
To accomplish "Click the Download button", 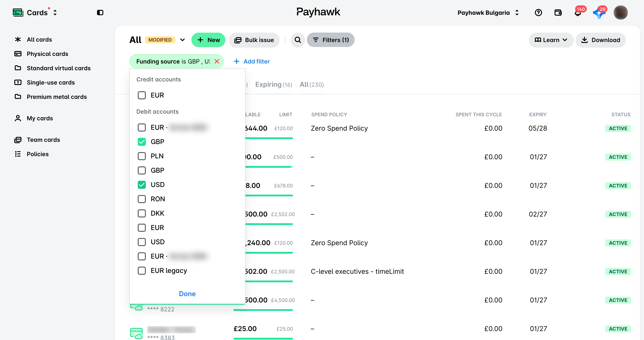I will click(x=600, y=40).
